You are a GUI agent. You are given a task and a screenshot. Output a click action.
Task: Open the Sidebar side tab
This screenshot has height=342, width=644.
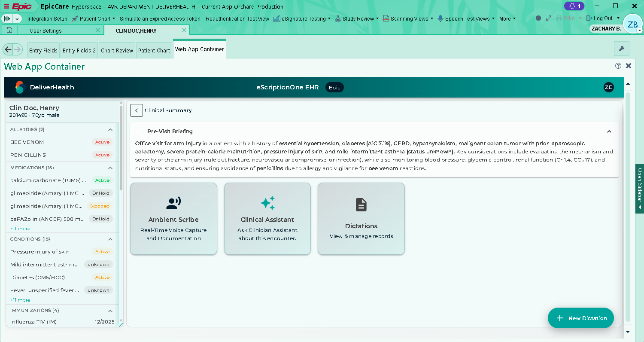click(x=639, y=189)
